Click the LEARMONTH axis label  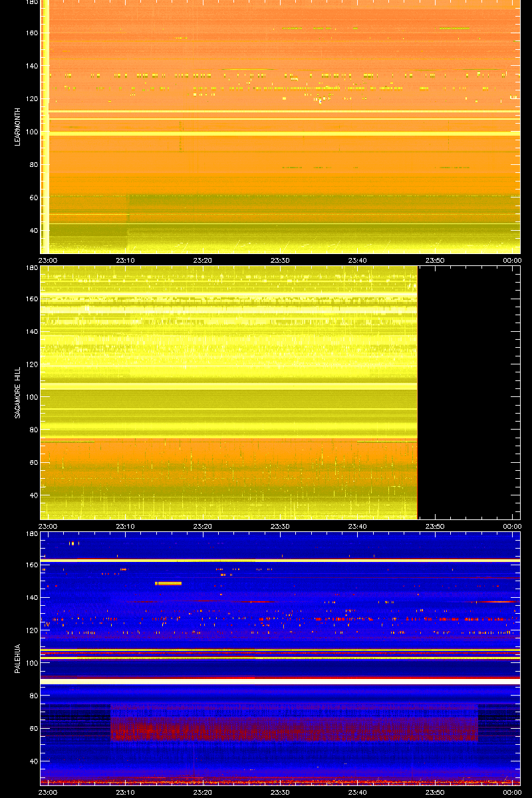[x=19, y=128]
